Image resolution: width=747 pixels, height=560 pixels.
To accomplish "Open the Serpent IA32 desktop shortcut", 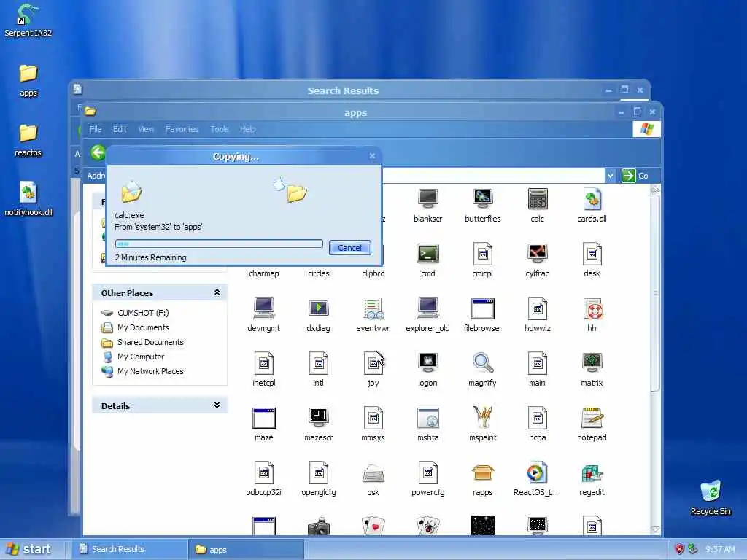I will (x=28, y=20).
